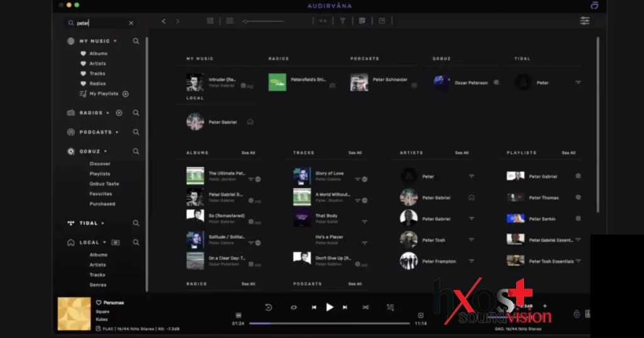This screenshot has width=644, height=338.
Task: Open Qobuz Taste
Action: tap(104, 184)
